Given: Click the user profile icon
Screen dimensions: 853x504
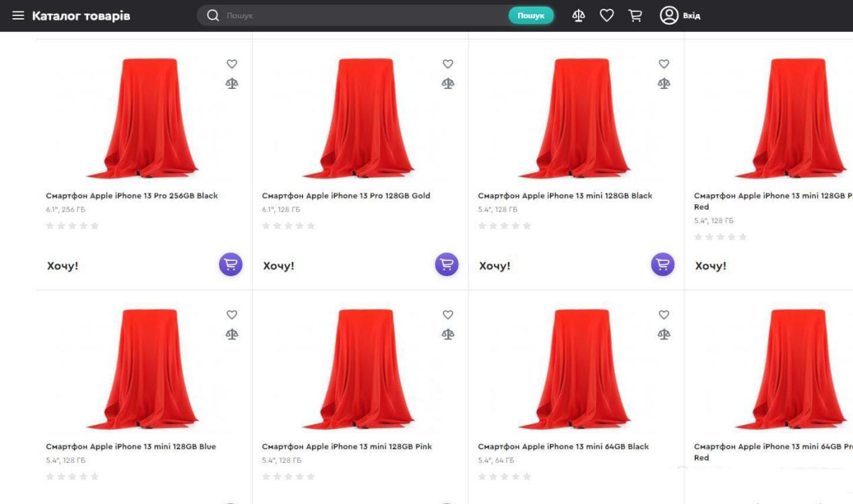Looking at the screenshot, I should (x=668, y=15).
